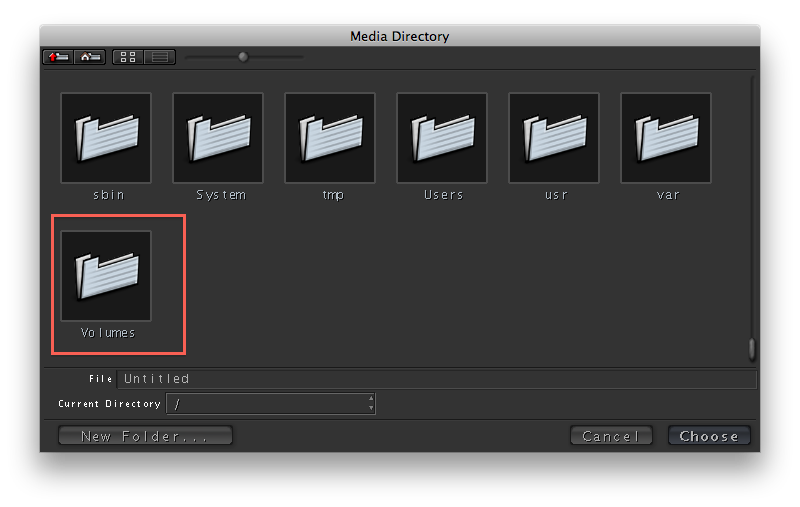Select the Users folder
The height and width of the screenshot is (507, 800).
click(x=442, y=138)
